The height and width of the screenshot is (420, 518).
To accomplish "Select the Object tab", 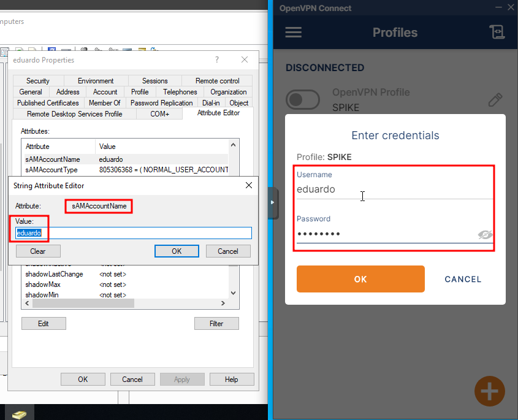I will [x=239, y=103].
